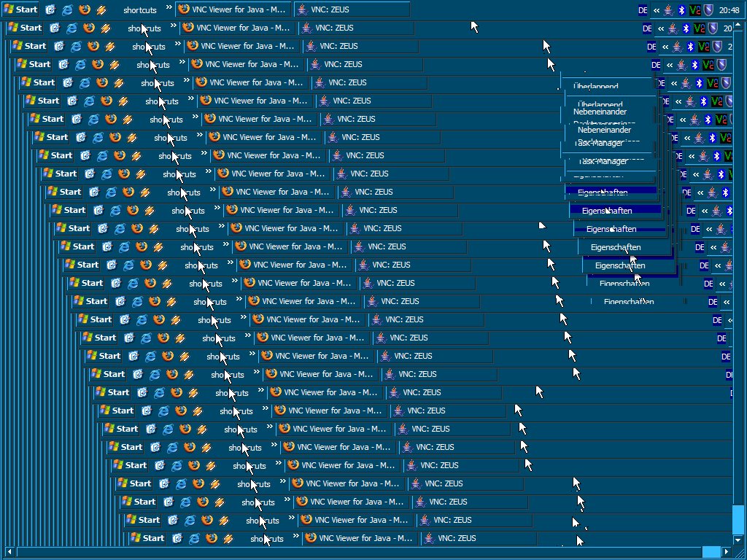Select the uppermost Überlappend context menu entry
The width and height of the screenshot is (747, 560).
[x=596, y=86]
